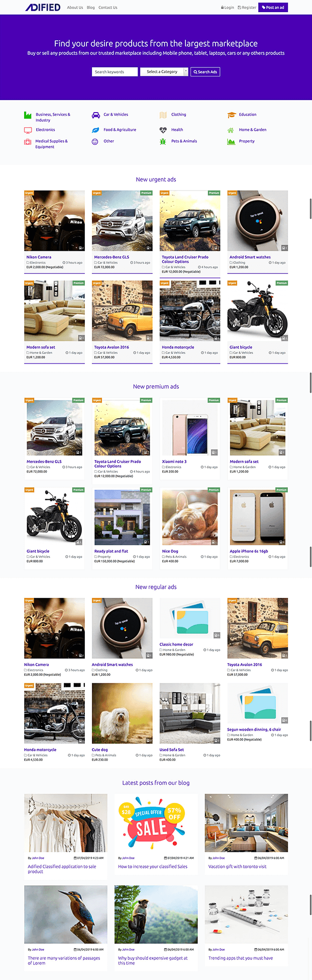Open the Select a Category dropdown
This screenshot has width=312, height=980.
pos(164,72)
